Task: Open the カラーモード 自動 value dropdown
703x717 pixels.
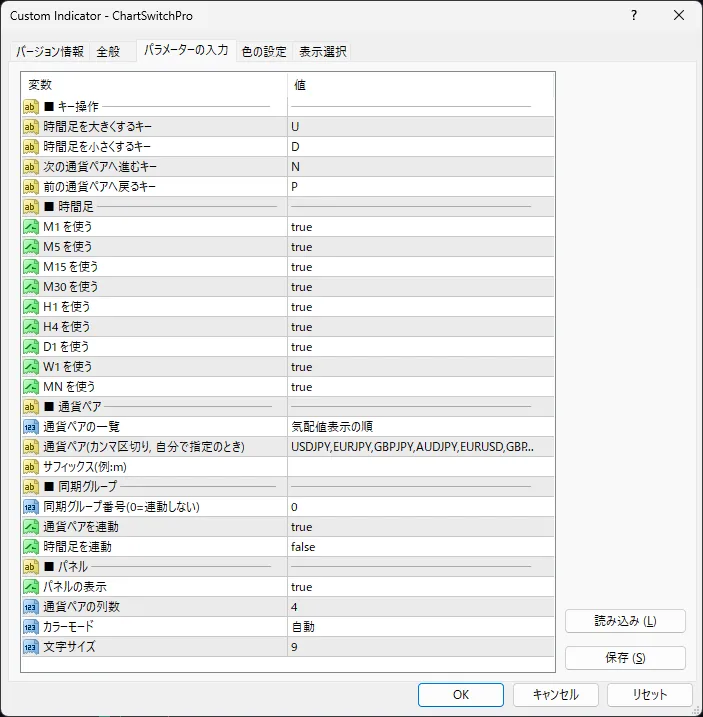Action: (x=420, y=627)
